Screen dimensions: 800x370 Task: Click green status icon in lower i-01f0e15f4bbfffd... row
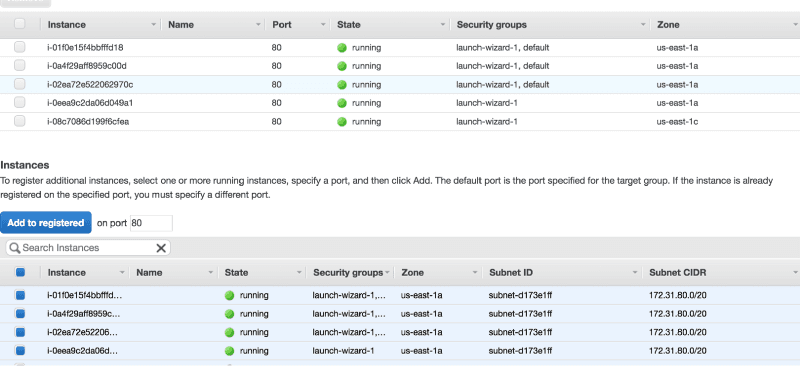tap(229, 295)
